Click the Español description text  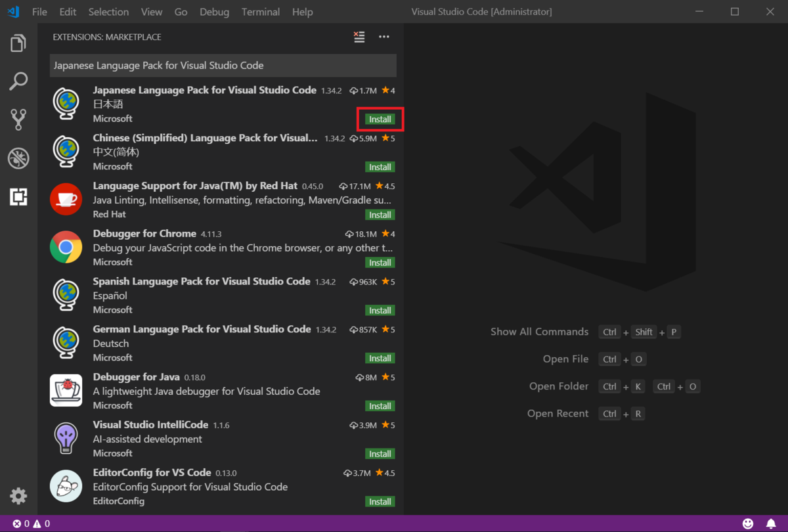(110, 296)
